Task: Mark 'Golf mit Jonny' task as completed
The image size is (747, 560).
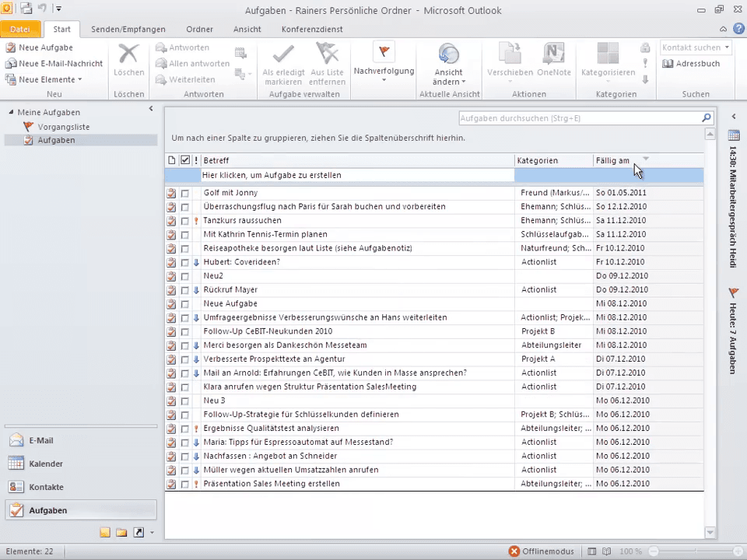Action: tap(185, 193)
